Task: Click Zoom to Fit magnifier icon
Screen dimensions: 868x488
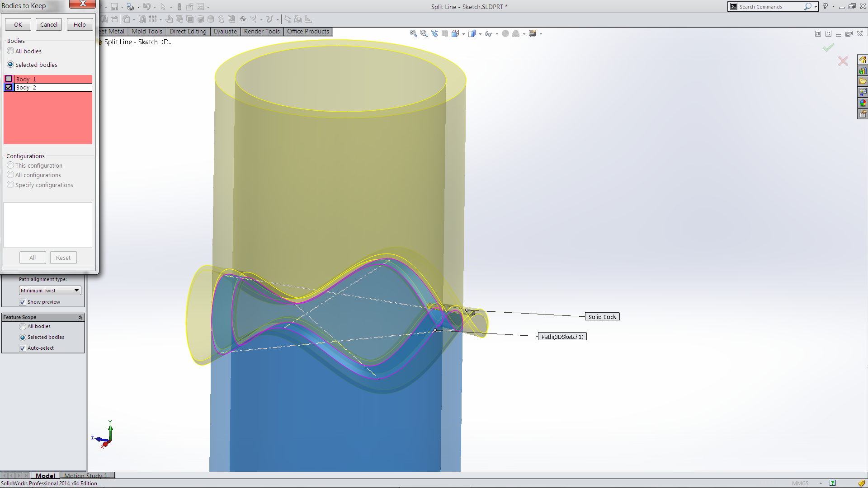Action: point(413,33)
